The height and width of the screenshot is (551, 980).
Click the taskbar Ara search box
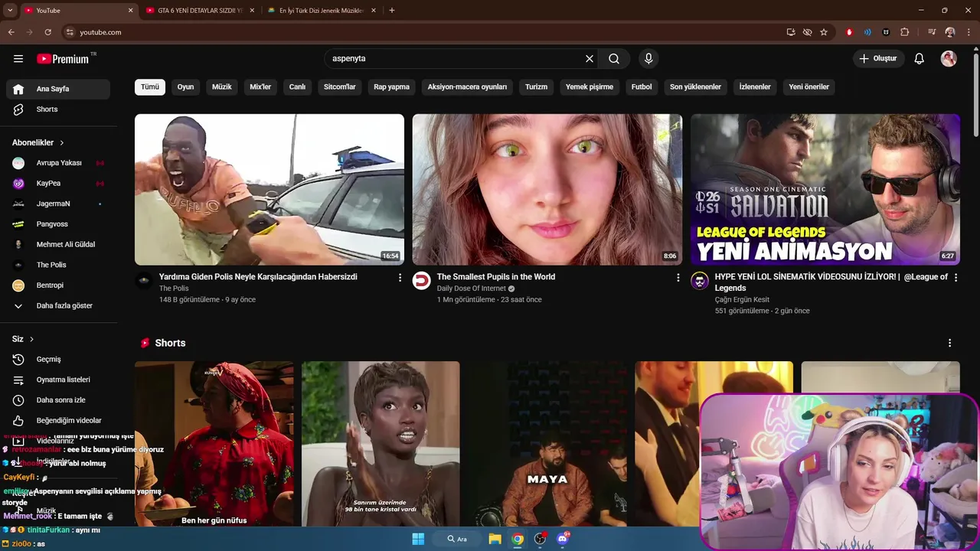(x=456, y=539)
